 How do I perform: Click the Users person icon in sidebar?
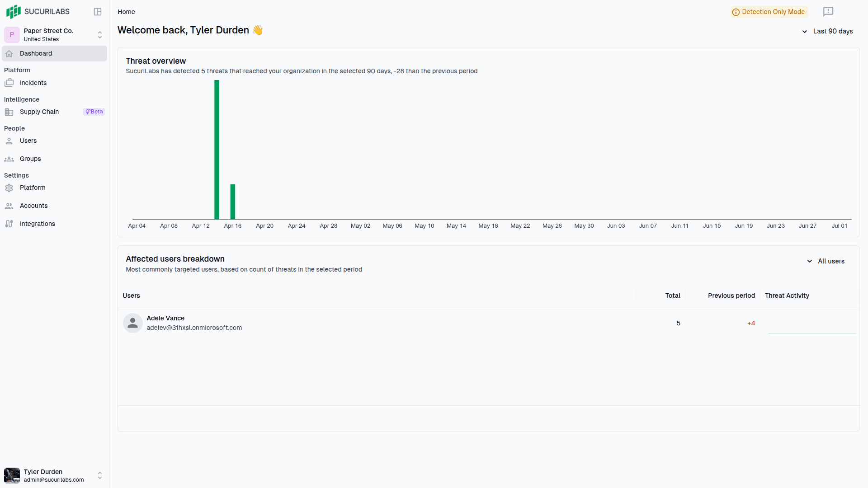coord(9,141)
